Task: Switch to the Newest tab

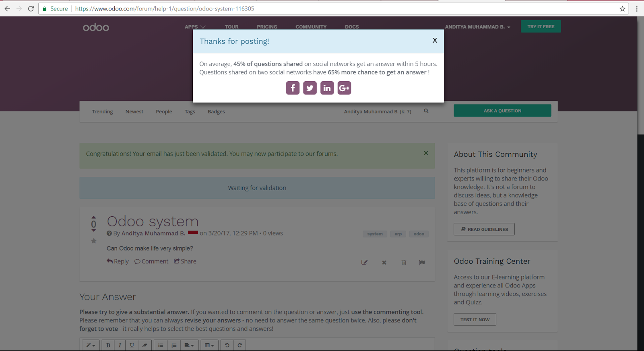Action: [x=134, y=111]
